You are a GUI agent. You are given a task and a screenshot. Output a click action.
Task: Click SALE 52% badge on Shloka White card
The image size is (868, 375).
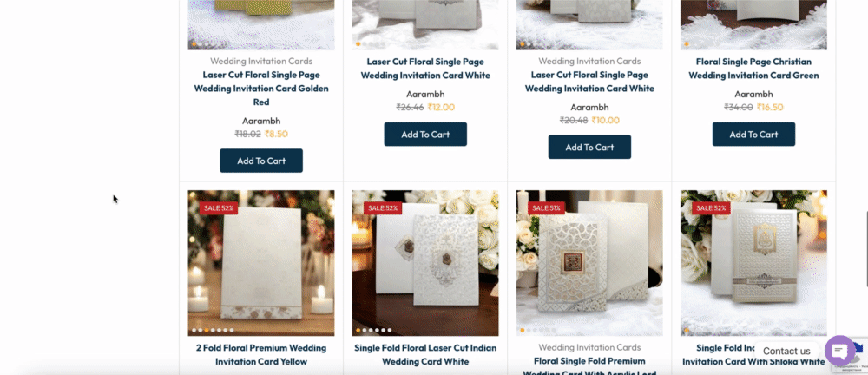tap(711, 207)
